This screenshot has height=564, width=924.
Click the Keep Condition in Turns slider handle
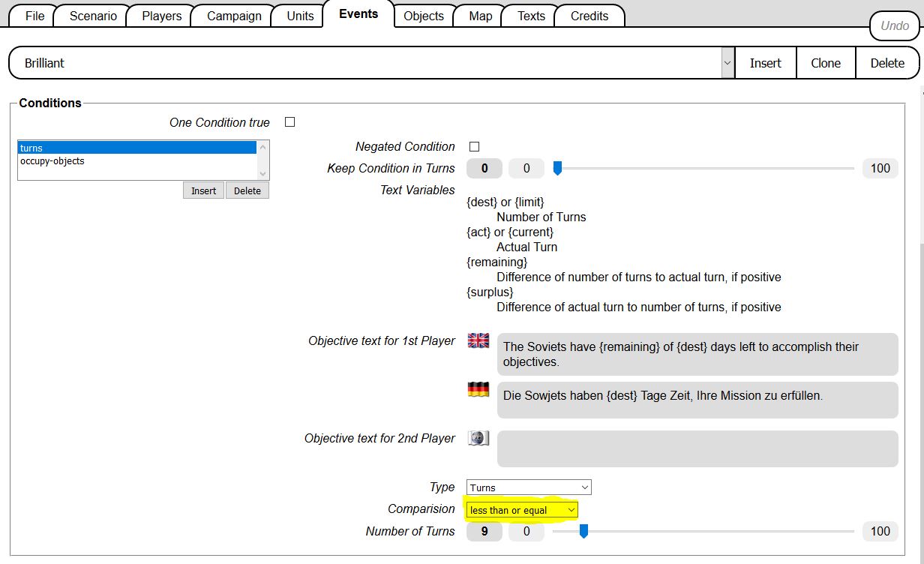coord(557,168)
